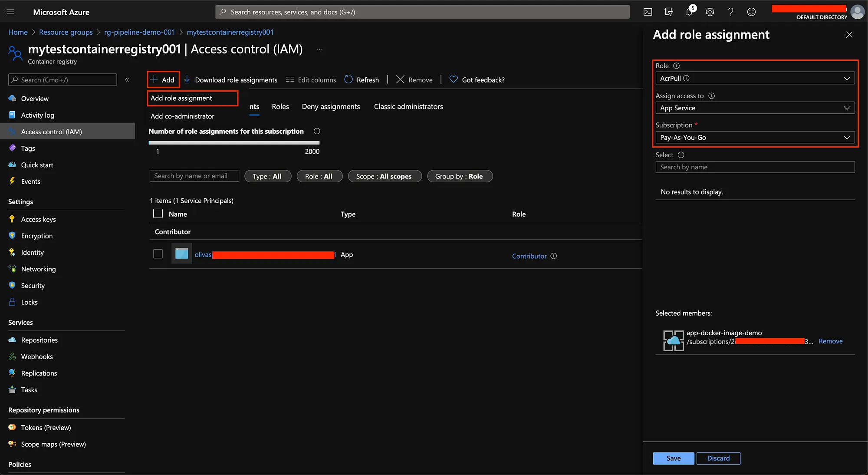Open Repositories under Services
This screenshot has height=475, width=868.
coord(39,340)
